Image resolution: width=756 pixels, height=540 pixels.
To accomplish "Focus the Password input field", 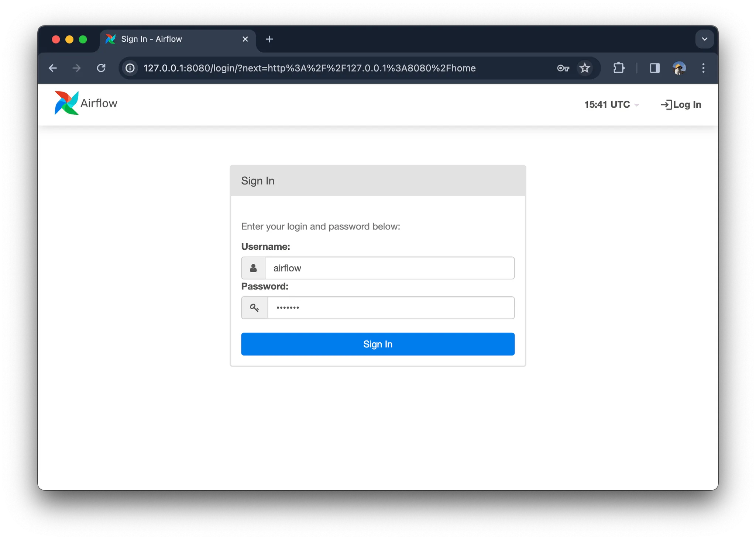I will (391, 308).
